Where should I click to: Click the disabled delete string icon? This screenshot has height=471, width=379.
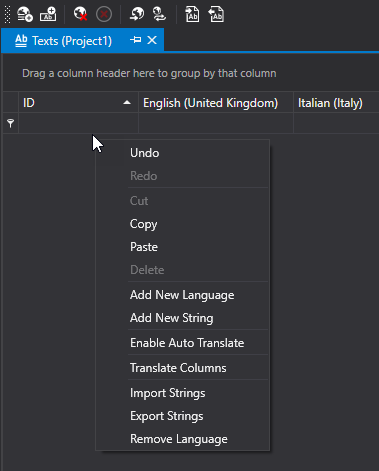(x=104, y=14)
